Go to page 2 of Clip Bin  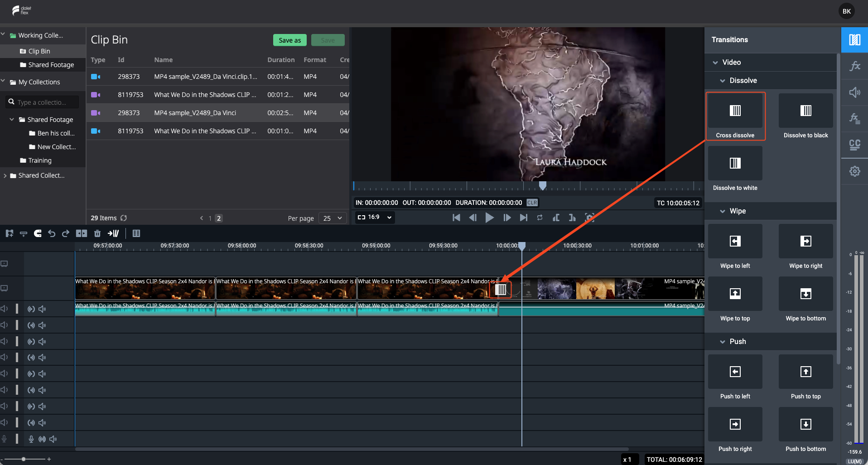point(219,218)
